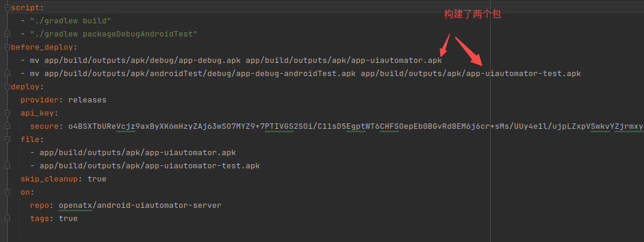Fold the file list section in gutter

(7, 140)
